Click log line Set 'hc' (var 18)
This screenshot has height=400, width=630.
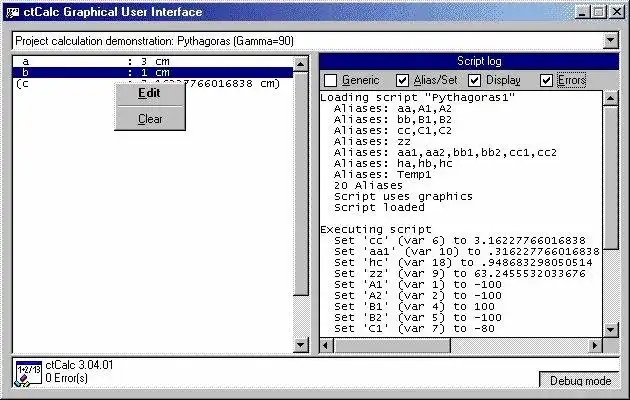tap(463, 263)
